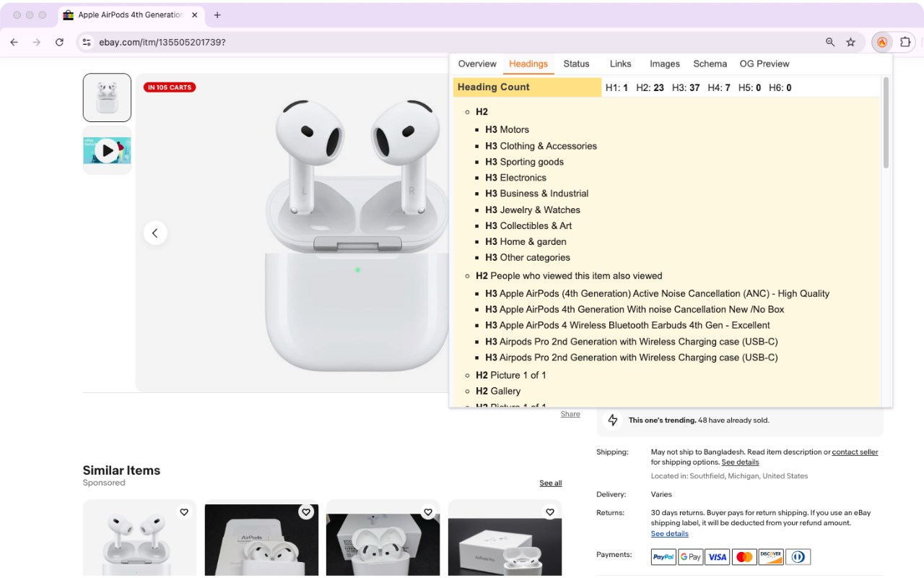Click the Similar Items heading
This screenshot has width=924, height=578.
click(121, 470)
